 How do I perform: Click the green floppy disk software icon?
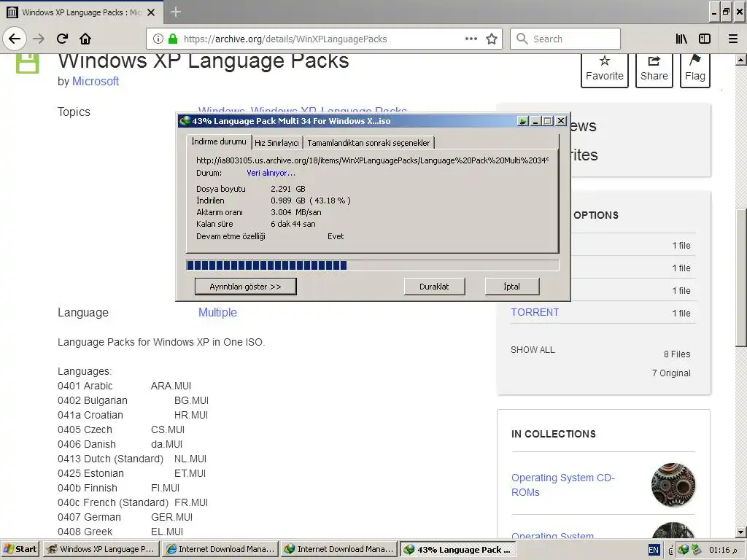coord(28,63)
